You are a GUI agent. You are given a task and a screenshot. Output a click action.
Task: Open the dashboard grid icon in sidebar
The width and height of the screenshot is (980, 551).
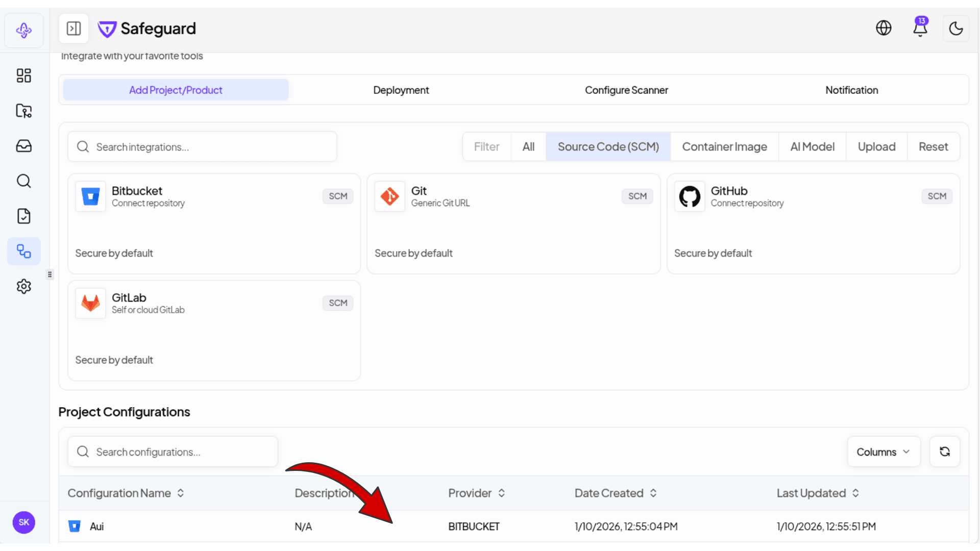24,76
